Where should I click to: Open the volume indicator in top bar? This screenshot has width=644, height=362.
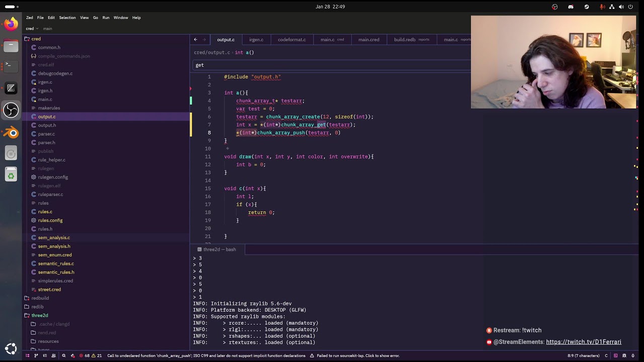[x=621, y=7]
